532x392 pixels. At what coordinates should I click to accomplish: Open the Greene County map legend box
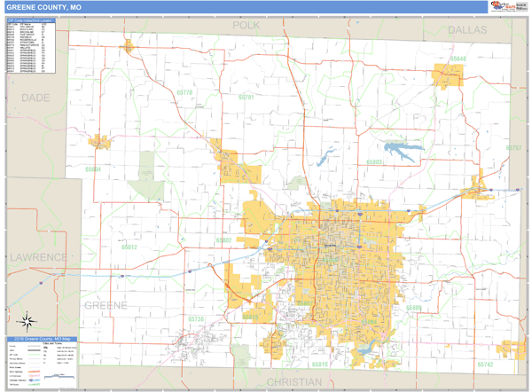pos(42,363)
